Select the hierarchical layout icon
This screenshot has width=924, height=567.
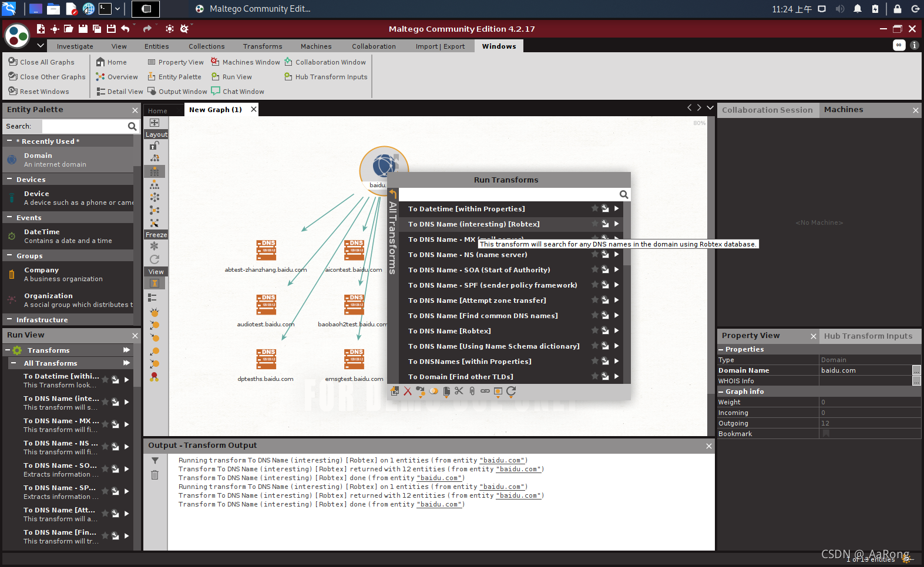tap(154, 184)
